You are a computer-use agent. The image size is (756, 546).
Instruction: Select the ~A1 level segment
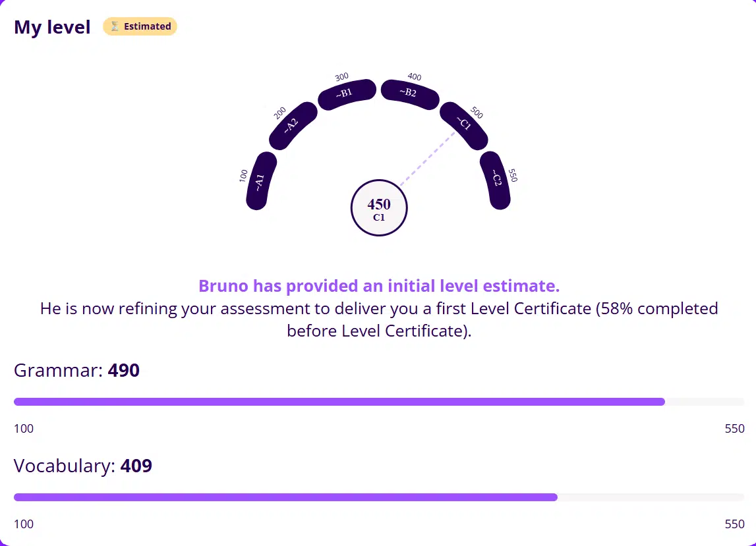pos(260,181)
